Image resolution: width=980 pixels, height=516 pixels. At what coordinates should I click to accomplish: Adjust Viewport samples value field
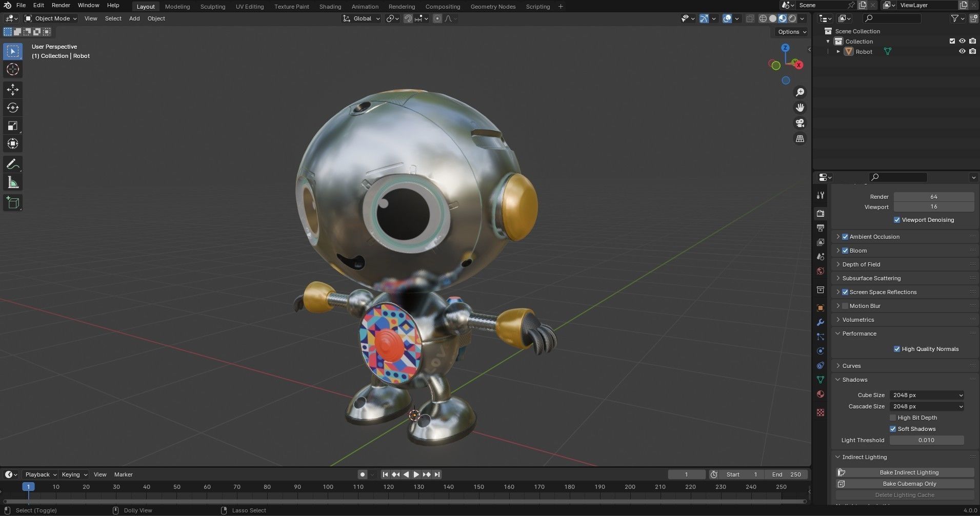coord(933,207)
